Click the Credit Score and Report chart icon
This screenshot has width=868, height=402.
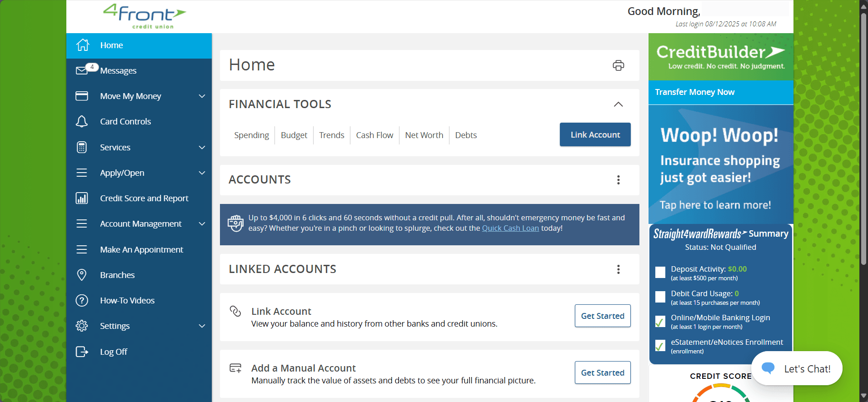coord(82,198)
